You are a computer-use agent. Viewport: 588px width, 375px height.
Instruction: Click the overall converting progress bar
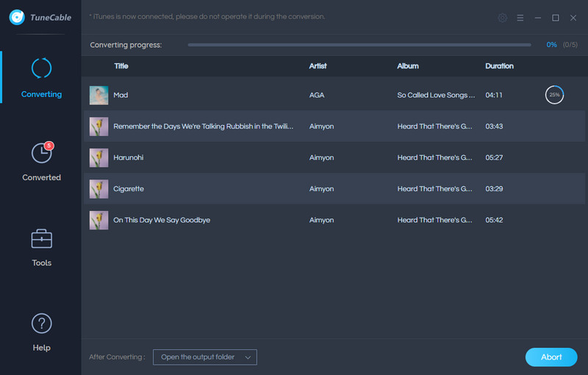tap(359, 45)
